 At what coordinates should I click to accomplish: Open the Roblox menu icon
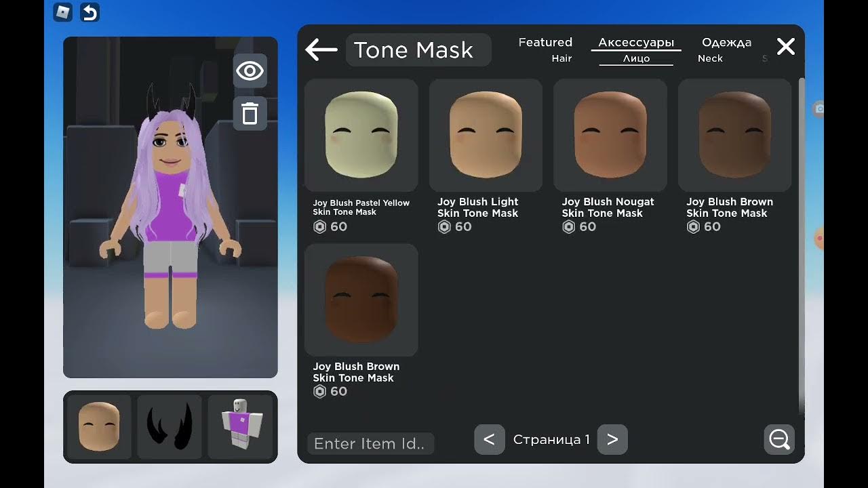point(62,12)
